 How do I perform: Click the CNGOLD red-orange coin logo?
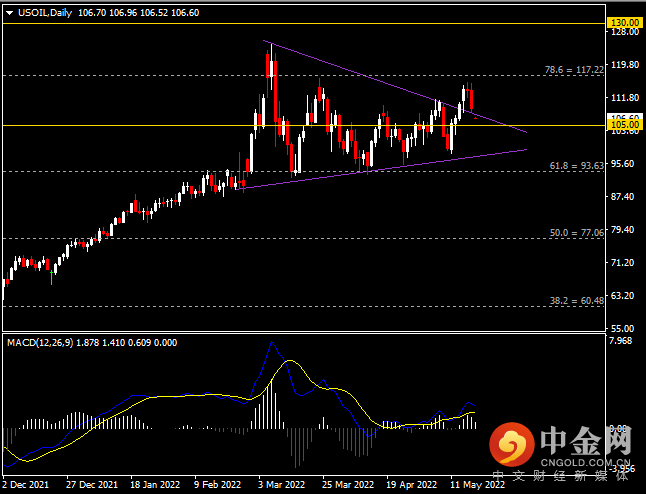[x=513, y=445]
